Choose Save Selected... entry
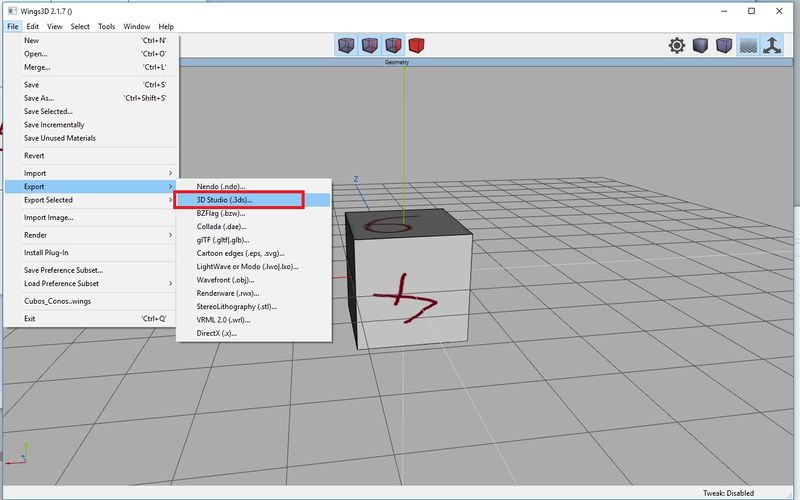 pos(91,111)
